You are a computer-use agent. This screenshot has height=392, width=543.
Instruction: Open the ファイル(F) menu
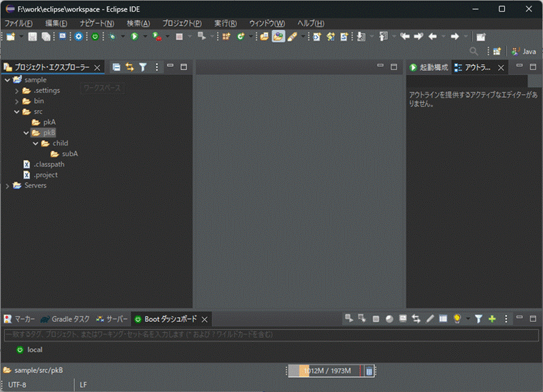click(18, 23)
